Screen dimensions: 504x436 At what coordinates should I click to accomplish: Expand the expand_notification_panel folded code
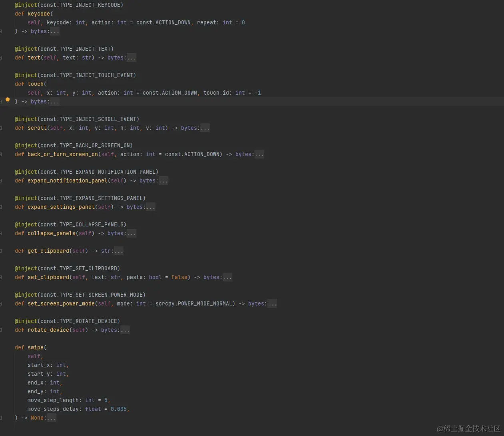coord(163,180)
